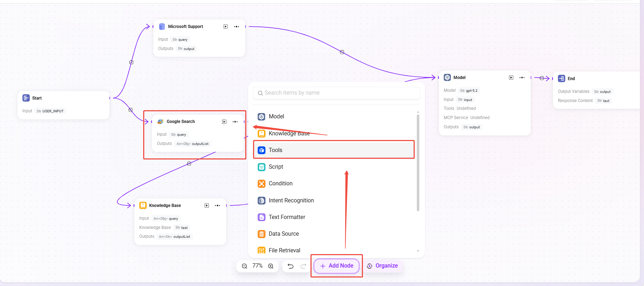
Task: Run the Google Search node
Action: click(224, 122)
